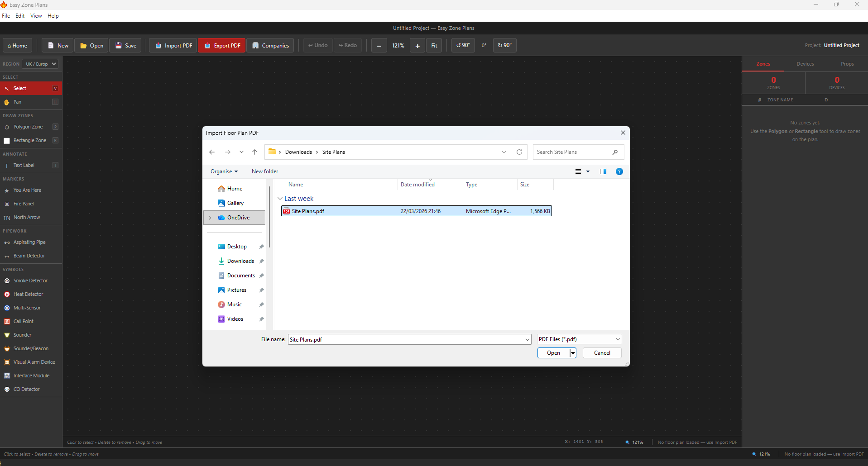The height and width of the screenshot is (466, 868).
Task: Place a You Are Here marker
Action: click(x=31, y=190)
